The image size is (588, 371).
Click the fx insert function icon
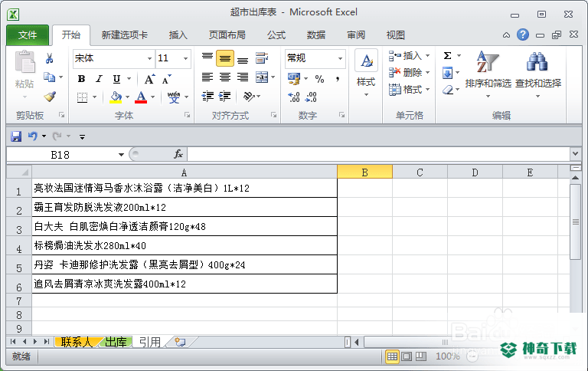[x=178, y=154]
